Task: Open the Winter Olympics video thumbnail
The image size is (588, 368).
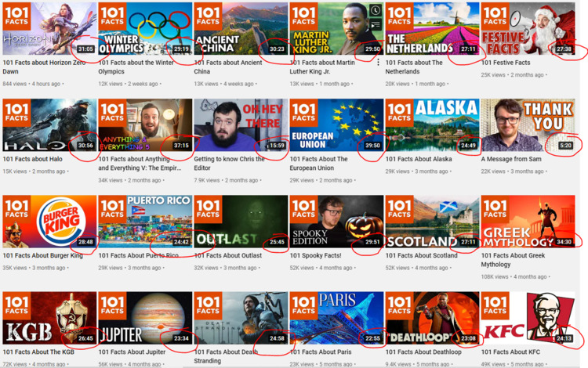Action: click(145, 28)
